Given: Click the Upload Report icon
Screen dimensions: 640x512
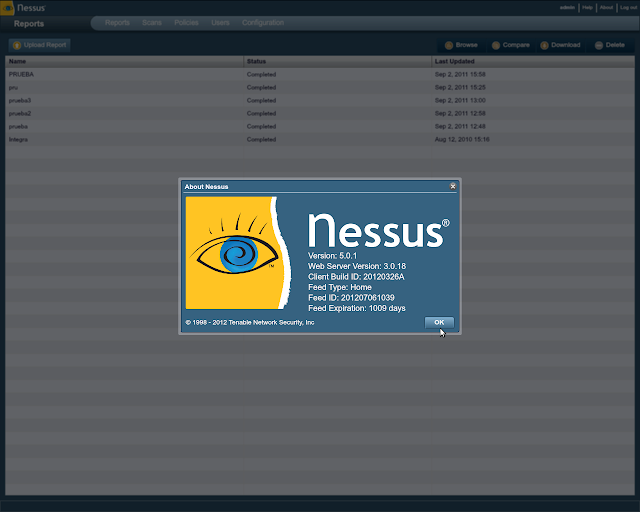Looking at the screenshot, I should 17,45.
